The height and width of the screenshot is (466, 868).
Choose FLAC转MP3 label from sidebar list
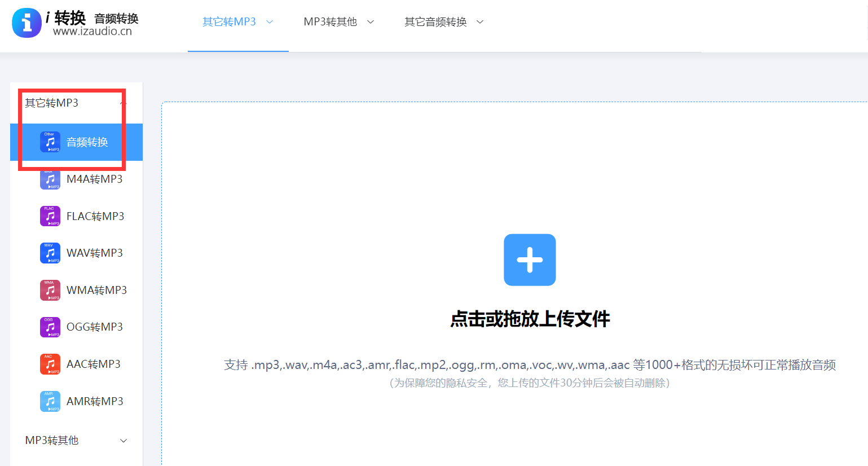click(95, 216)
